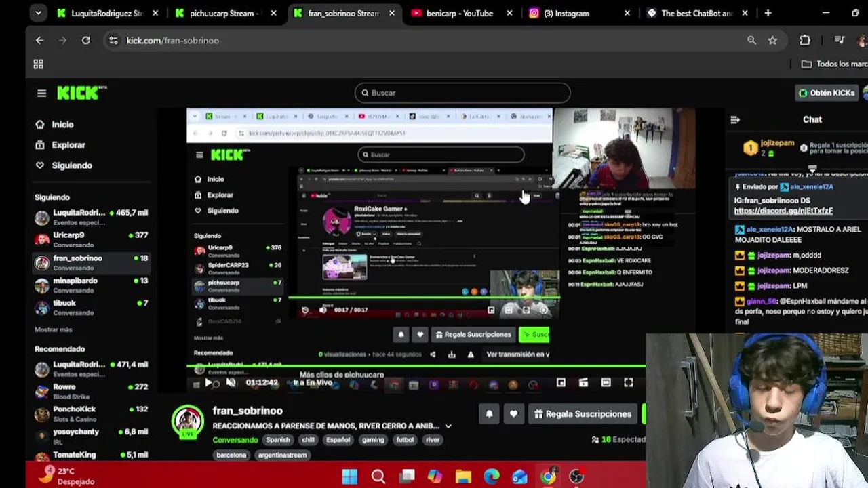The image size is (868, 488).
Task: Open taskbar search magnifier
Action: 378,476
